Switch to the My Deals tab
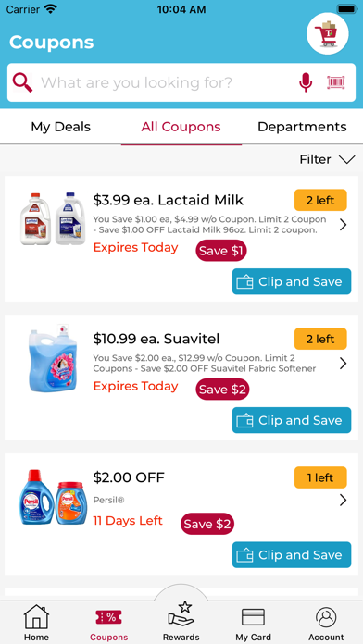363x644 pixels. click(x=61, y=127)
